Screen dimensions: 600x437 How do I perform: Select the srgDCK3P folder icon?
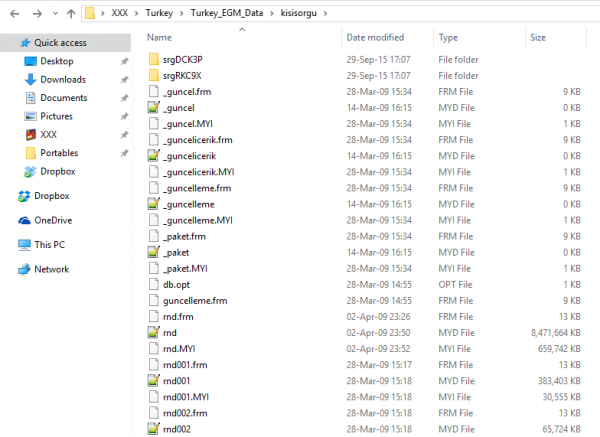tap(153, 59)
